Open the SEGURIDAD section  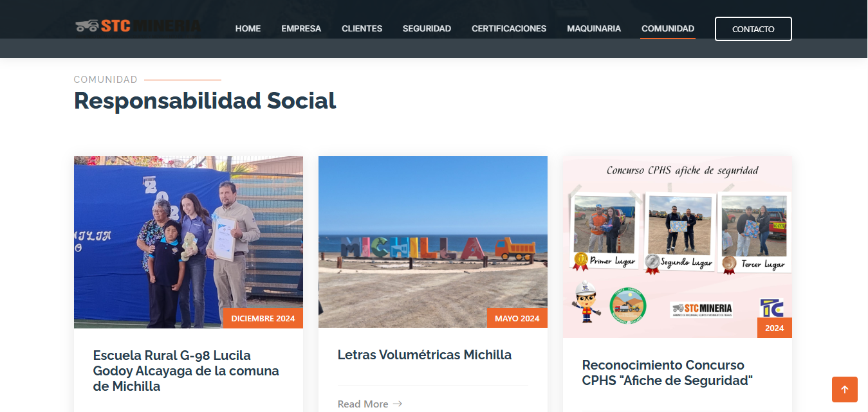(427, 28)
